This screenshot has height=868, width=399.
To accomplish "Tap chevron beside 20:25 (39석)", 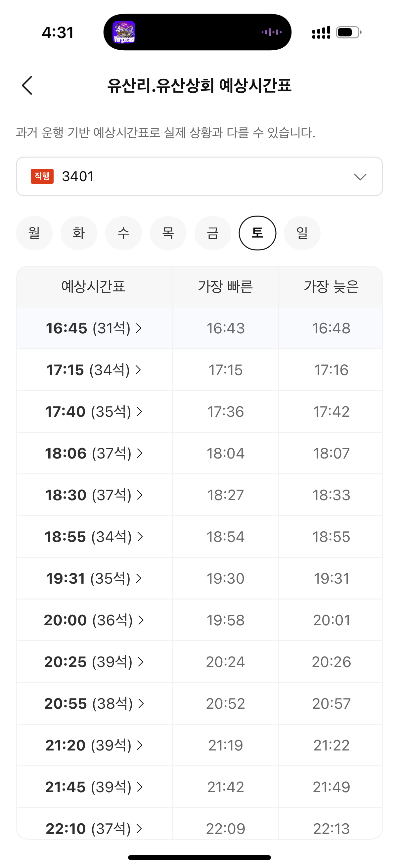I will (x=141, y=662).
